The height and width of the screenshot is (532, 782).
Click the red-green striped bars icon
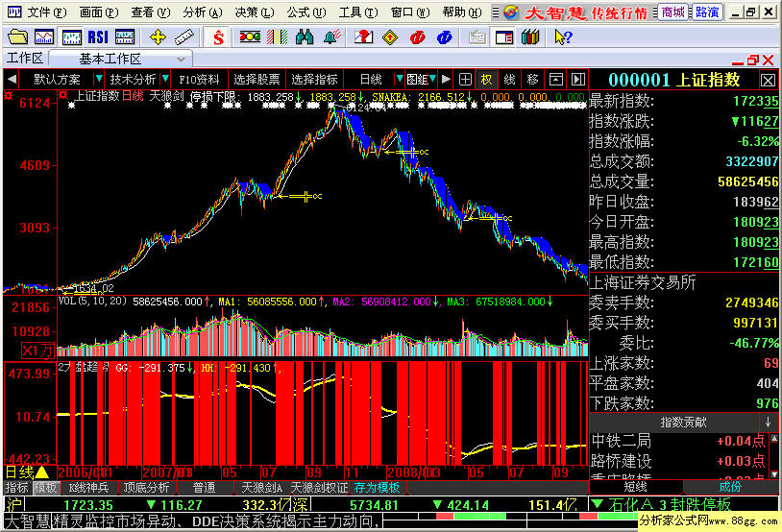277,36
